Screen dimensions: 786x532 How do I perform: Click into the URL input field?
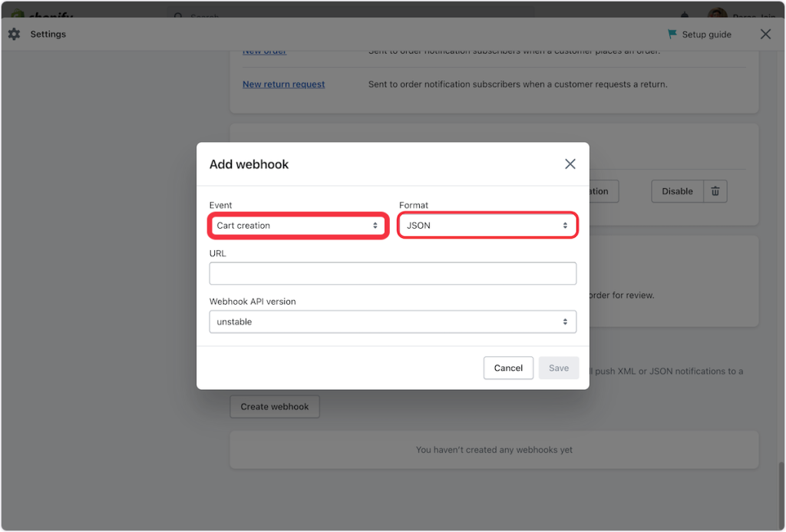pyautogui.click(x=392, y=273)
